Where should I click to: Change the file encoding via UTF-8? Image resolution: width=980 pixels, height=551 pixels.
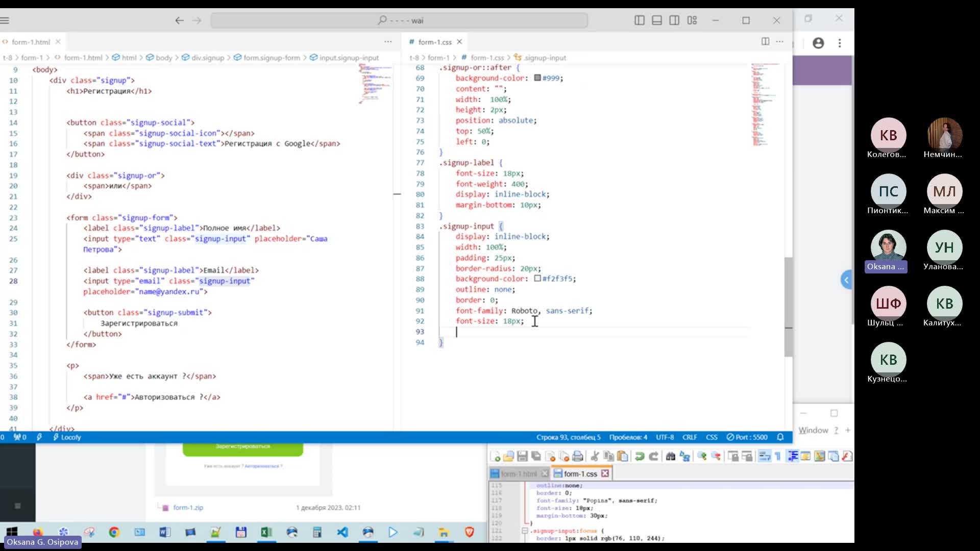pos(665,437)
